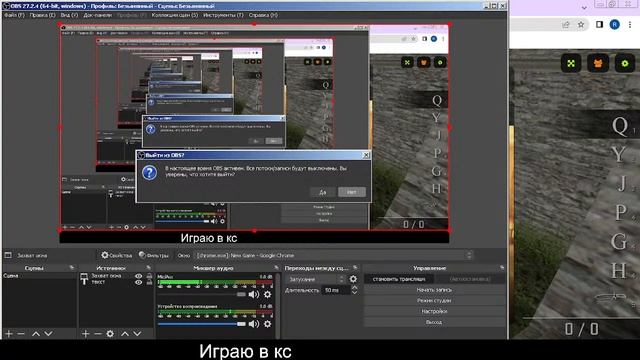Click the orange icon in the game header
This screenshot has height=360, width=640.
click(598, 63)
